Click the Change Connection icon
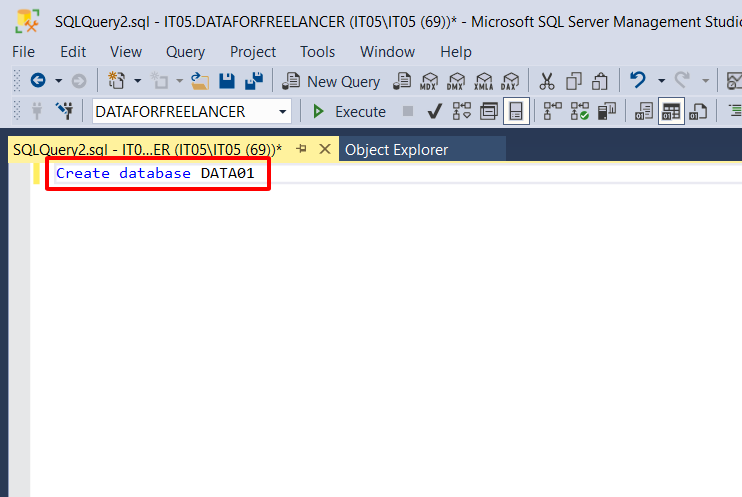742x497 pixels. click(64, 111)
